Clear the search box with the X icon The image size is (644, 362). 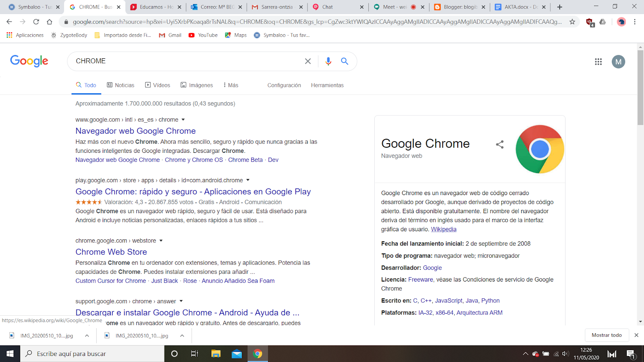point(308,61)
